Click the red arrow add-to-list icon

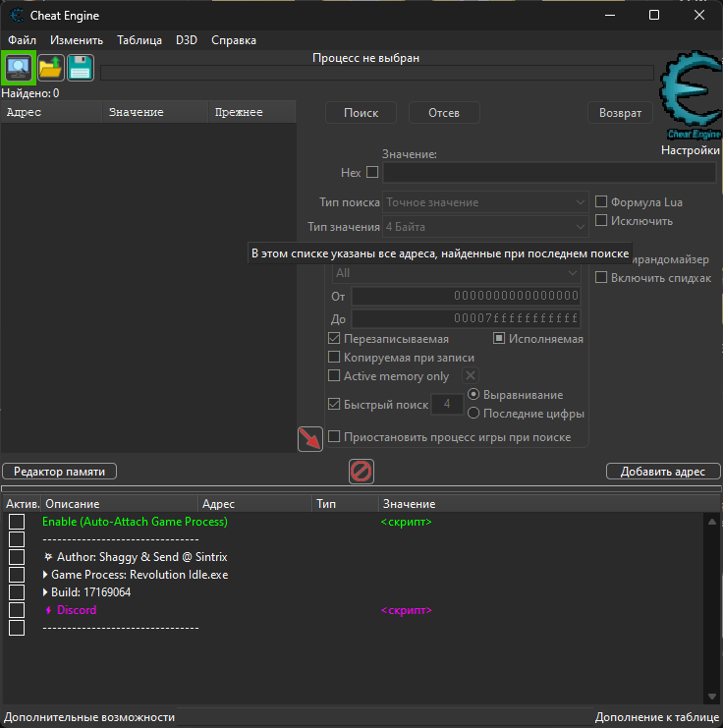tap(310, 439)
